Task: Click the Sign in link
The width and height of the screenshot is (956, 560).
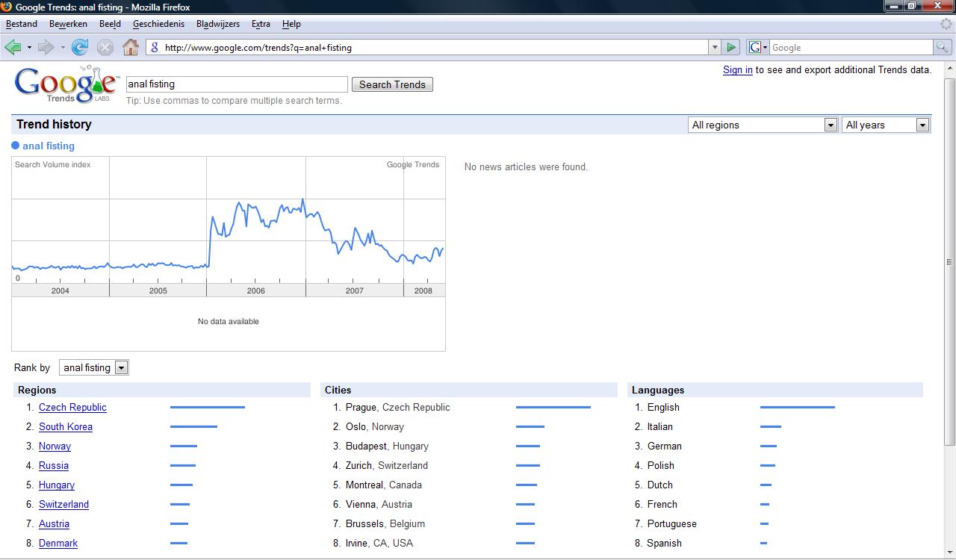Action: (x=737, y=70)
